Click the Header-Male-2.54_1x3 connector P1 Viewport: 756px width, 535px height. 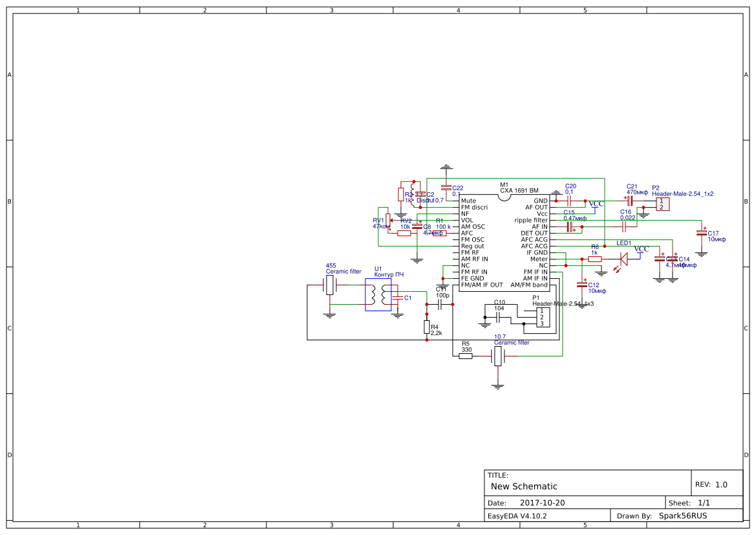point(541,316)
